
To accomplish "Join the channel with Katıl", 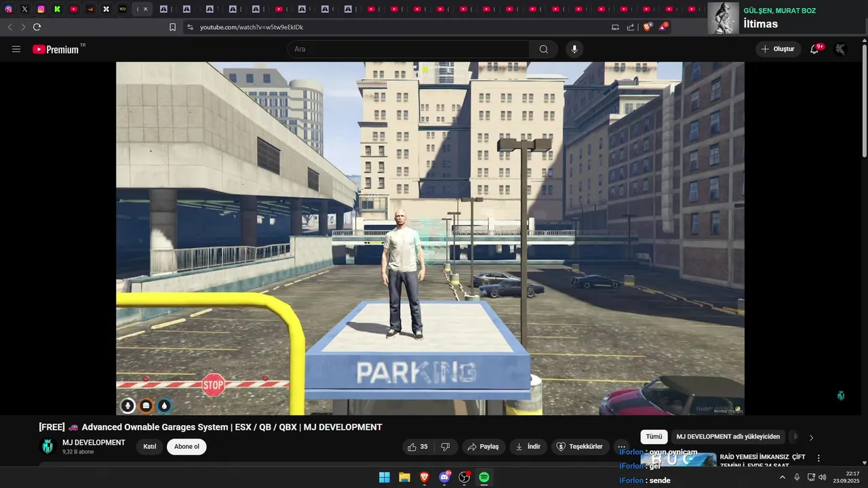I will click(x=150, y=447).
